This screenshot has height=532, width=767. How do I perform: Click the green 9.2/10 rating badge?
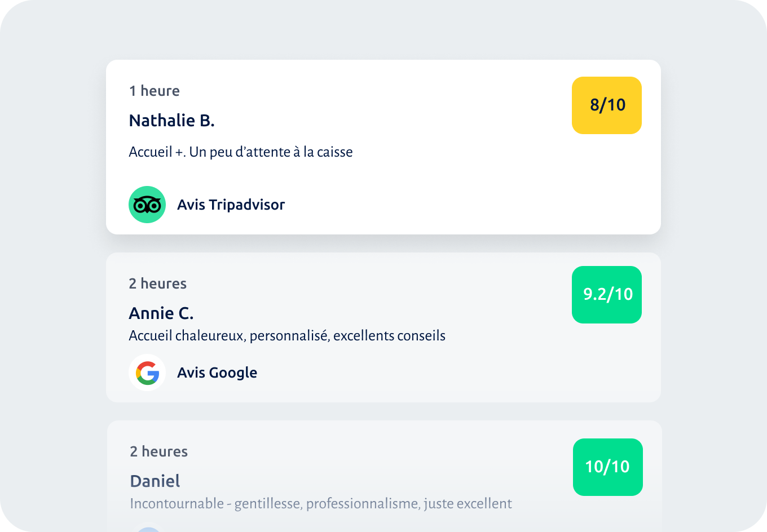(607, 295)
